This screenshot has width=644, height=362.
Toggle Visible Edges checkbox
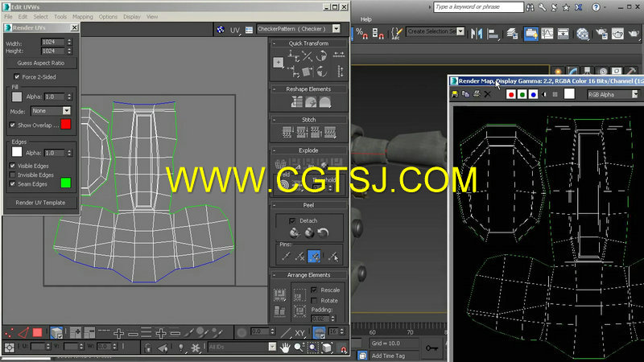click(x=12, y=166)
